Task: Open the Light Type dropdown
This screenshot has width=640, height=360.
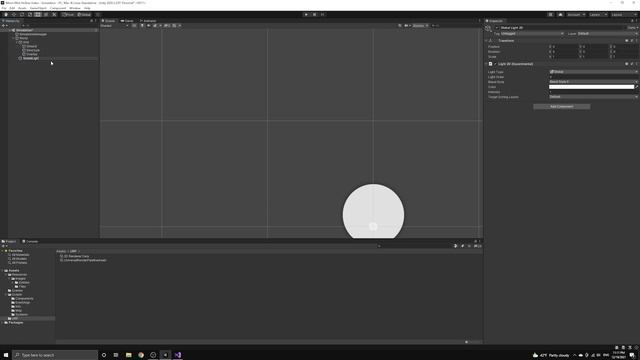Action: 593,72
